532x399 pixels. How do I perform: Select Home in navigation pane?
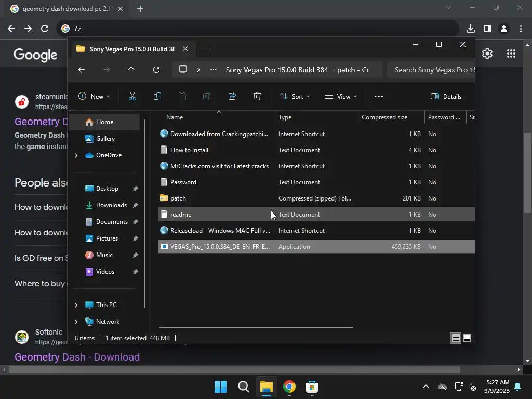pyautogui.click(x=104, y=122)
